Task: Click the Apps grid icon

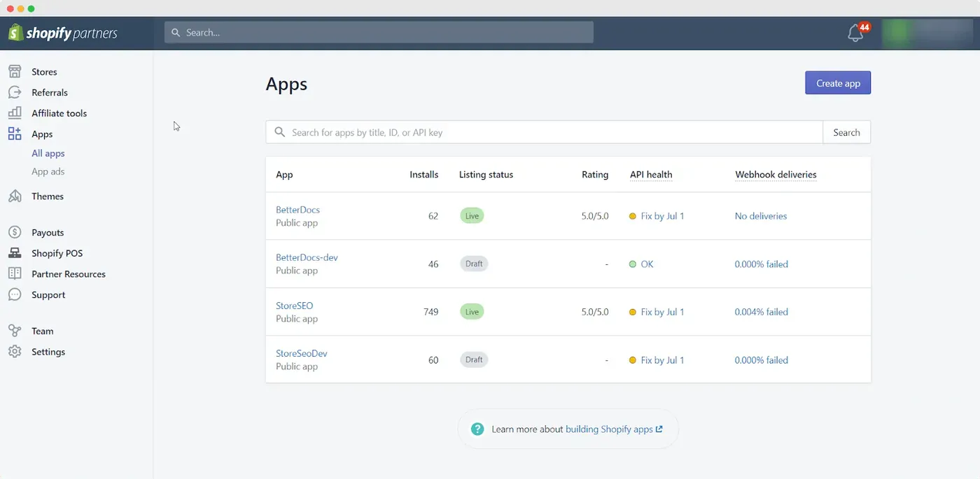Action: (15, 134)
